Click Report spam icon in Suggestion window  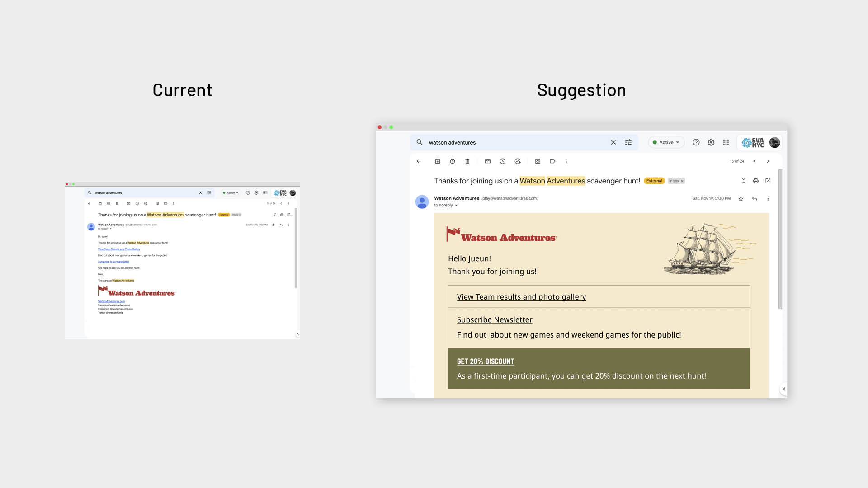coord(452,161)
